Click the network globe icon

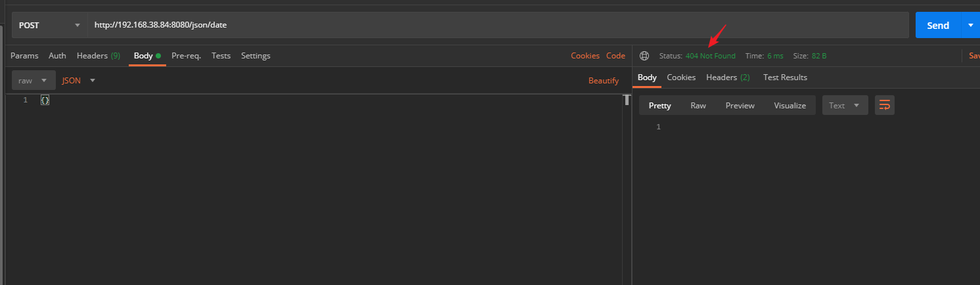[644, 56]
